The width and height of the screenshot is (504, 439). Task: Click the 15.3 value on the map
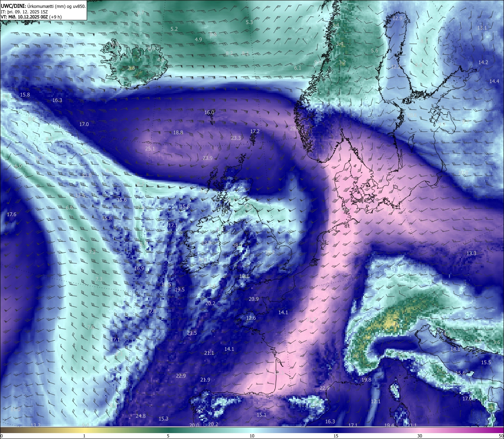[163, 419]
